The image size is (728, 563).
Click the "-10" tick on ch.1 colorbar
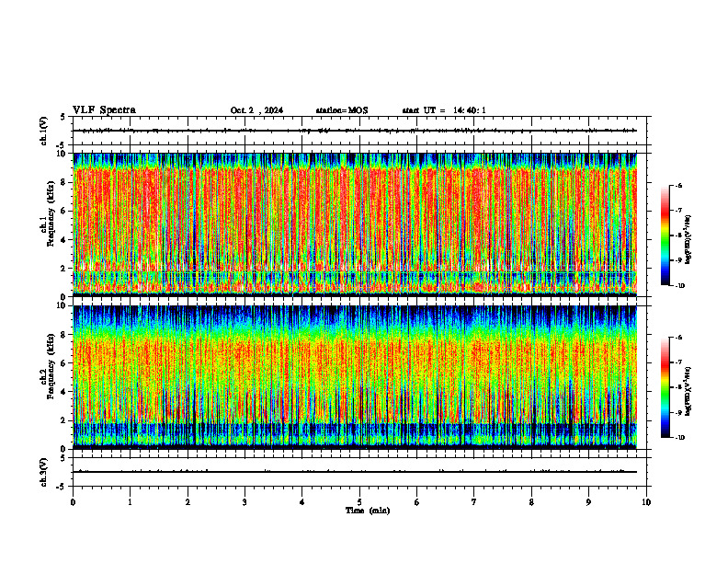click(680, 286)
